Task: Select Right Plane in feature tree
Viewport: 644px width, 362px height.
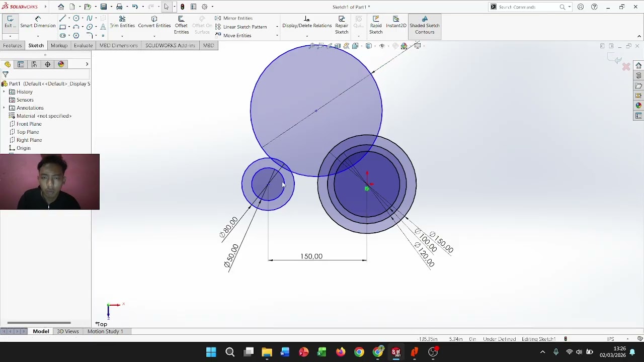Action: [26, 140]
